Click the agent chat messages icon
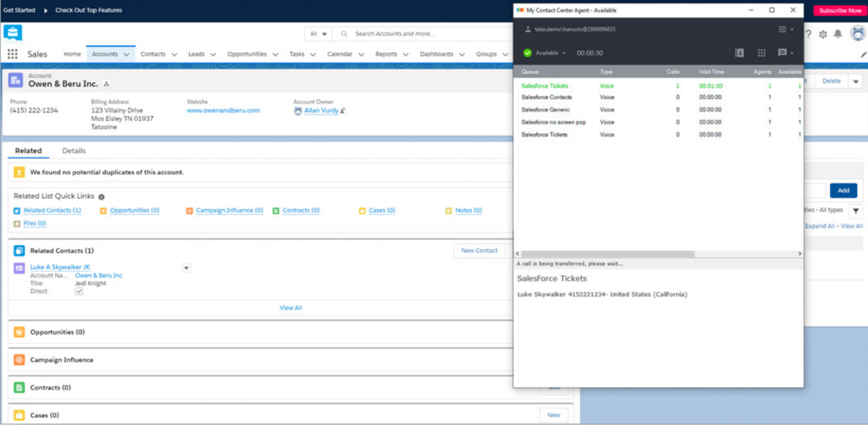This screenshot has height=425, width=868. click(x=783, y=53)
